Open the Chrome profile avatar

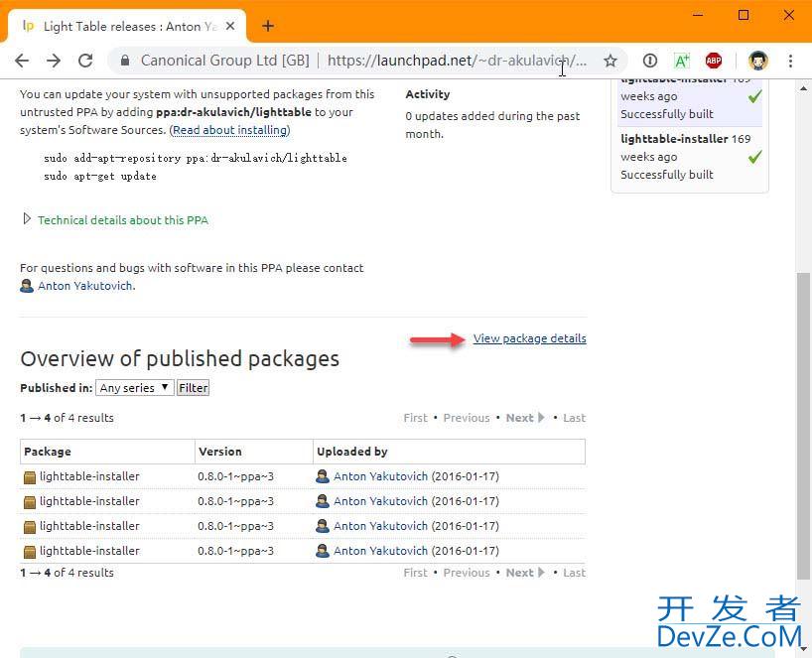[758, 61]
